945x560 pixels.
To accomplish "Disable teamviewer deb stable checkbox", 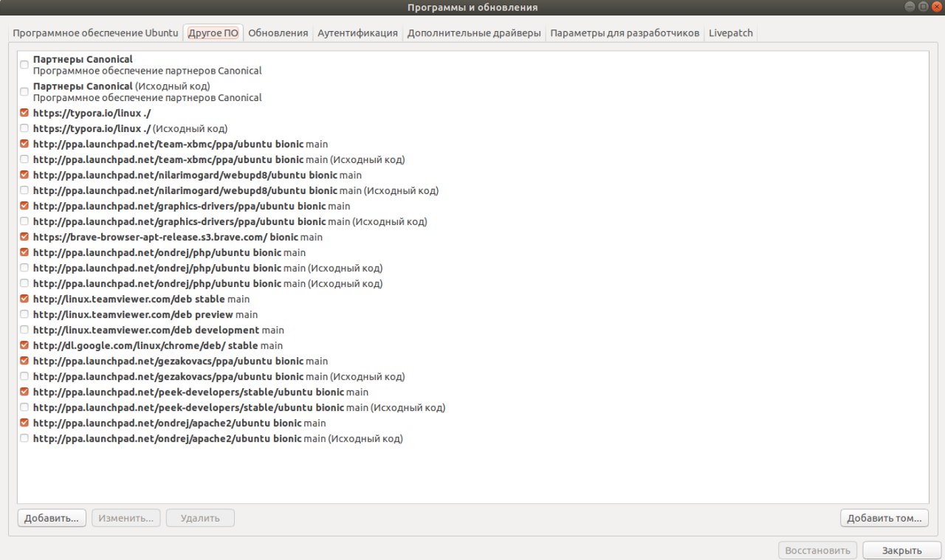I will pos(24,299).
